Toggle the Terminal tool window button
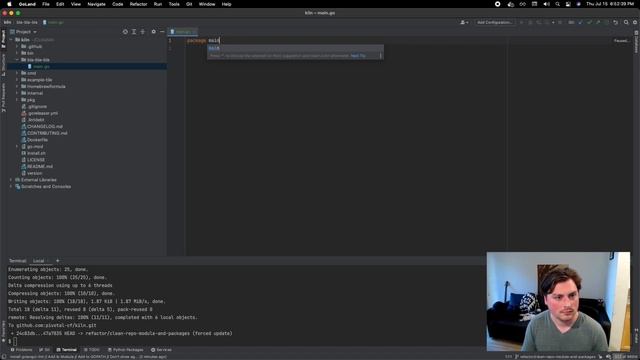640x360 pixels. (x=67, y=350)
